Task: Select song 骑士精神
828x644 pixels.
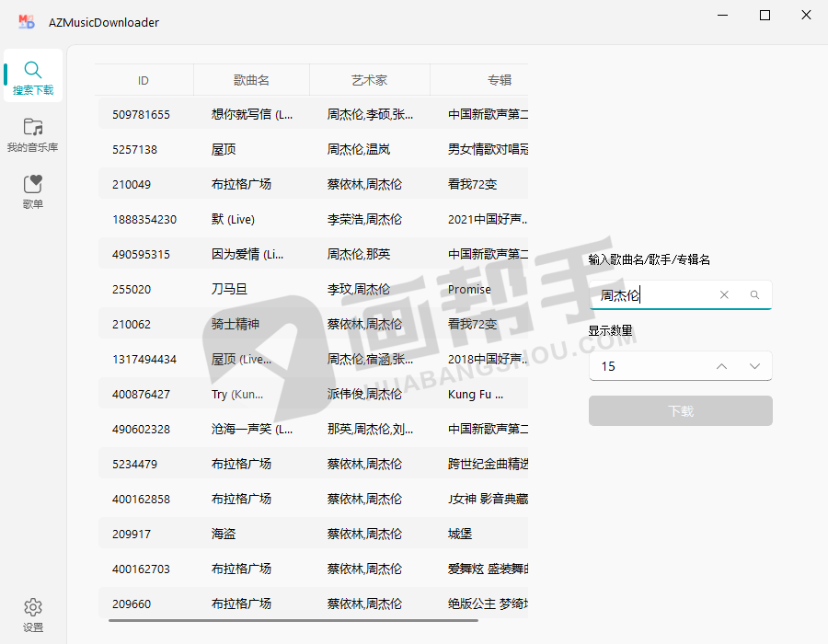Action: (236, 324)
